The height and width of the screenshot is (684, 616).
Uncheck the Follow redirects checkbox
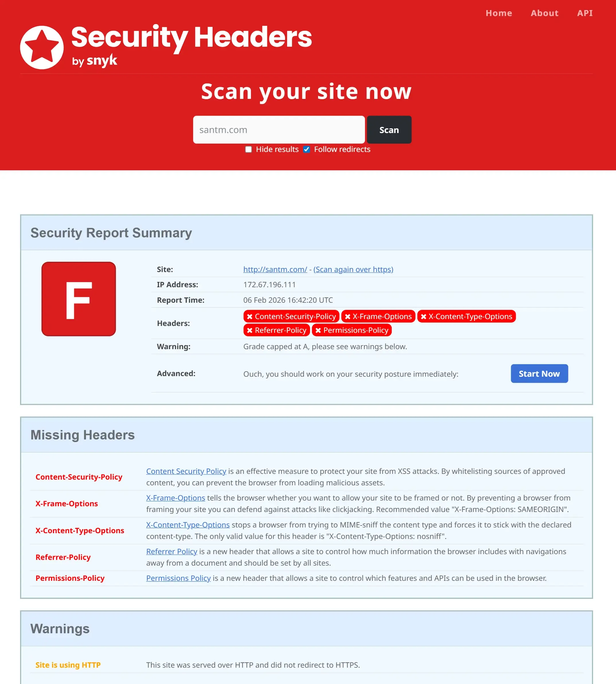pos(307,149)
